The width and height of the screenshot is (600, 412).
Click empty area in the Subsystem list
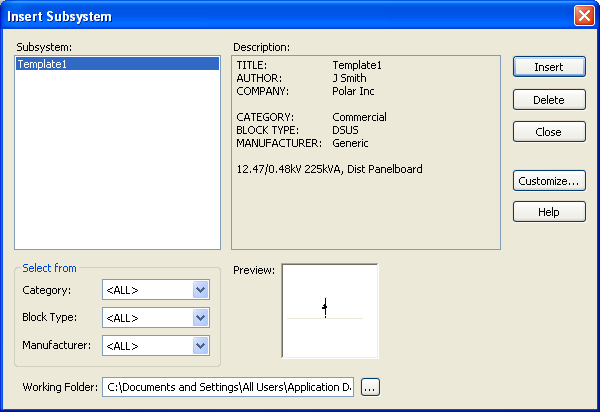(117, 160)
